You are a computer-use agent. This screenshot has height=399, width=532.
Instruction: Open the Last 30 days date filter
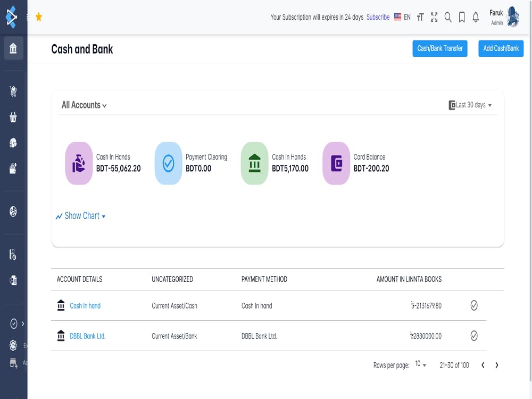(470, 105)
